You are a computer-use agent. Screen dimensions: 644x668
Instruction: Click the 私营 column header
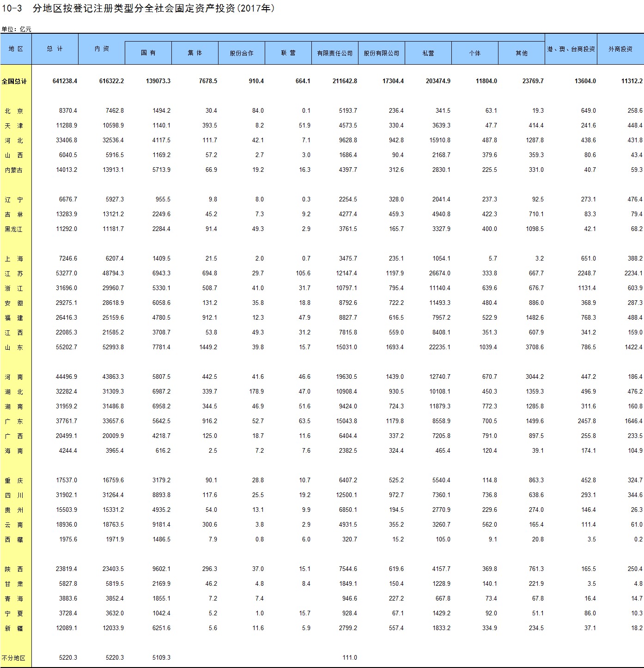(428, 53)
